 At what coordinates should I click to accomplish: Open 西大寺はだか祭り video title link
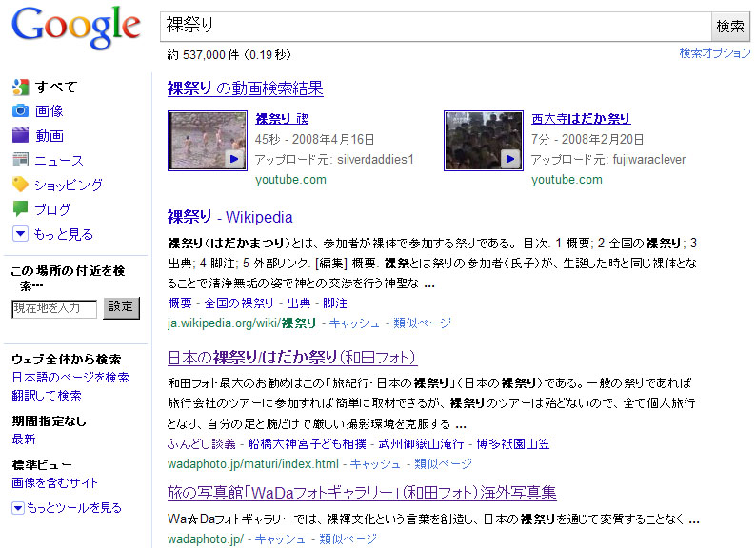581,119
